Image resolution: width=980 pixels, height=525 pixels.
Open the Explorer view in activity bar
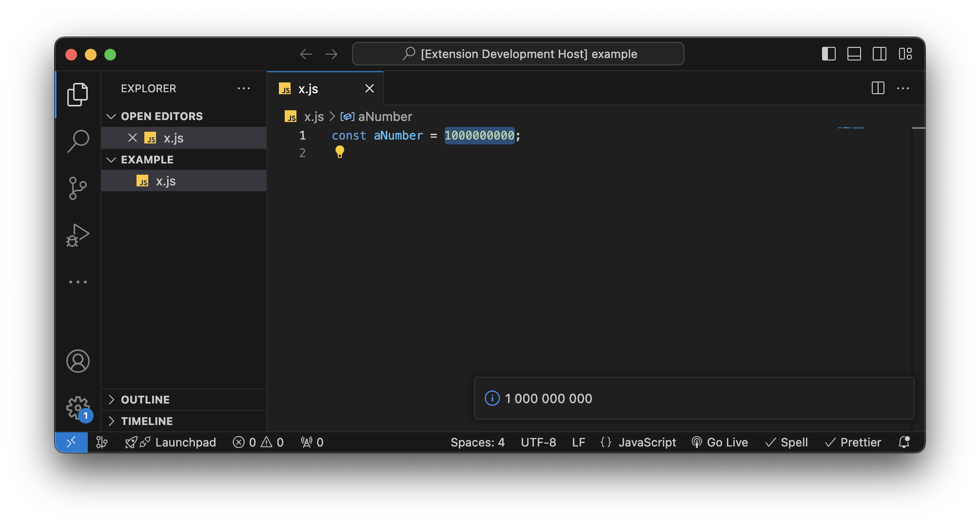click(x=78, y=94)
